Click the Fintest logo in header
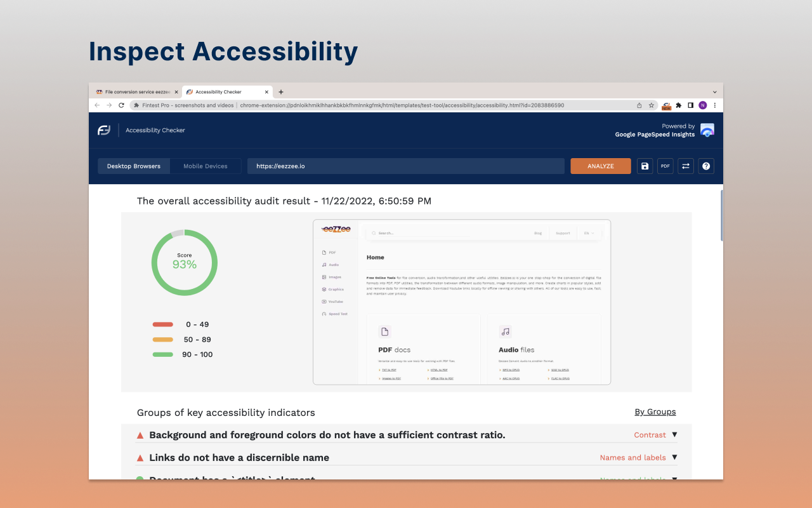The height and width of the screenshot is (508, 812). (x=104, y=130)
